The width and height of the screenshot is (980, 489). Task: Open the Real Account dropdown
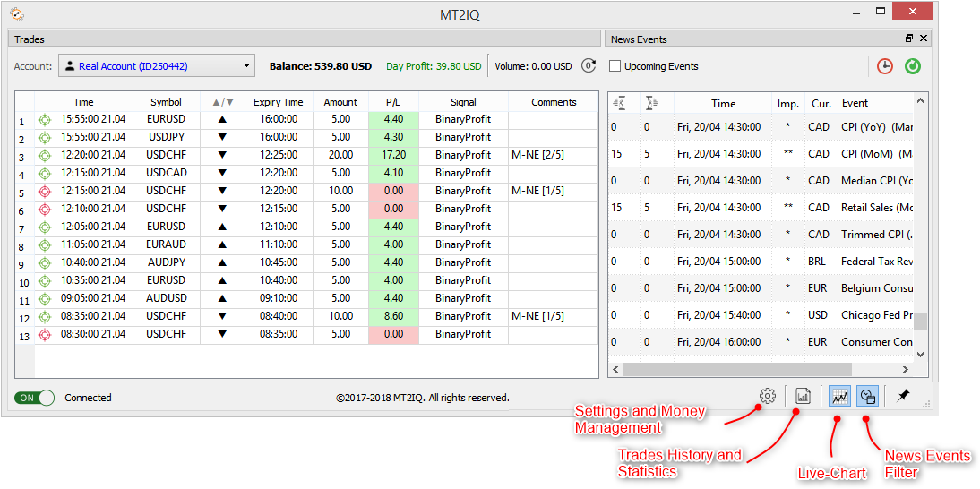(x=157, y=65)
